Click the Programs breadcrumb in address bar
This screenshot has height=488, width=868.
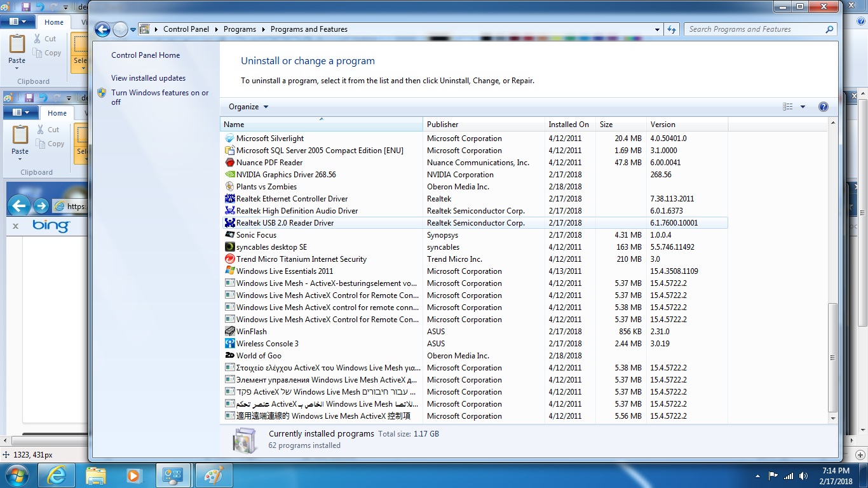(240, 29)
